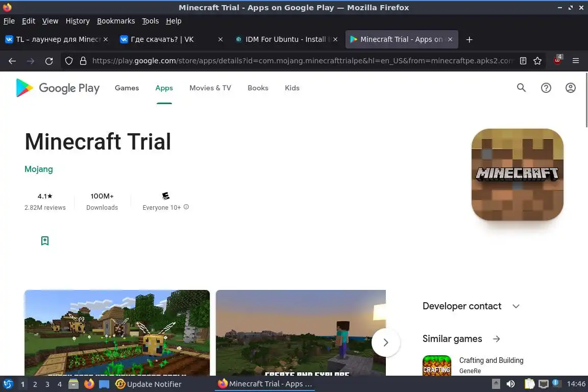Toggle Firefox reader view

[523, 61]
